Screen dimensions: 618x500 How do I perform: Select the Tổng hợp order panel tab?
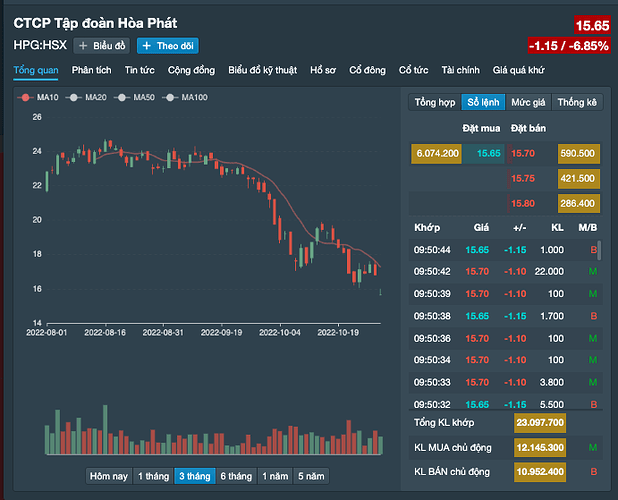(435, 102)
